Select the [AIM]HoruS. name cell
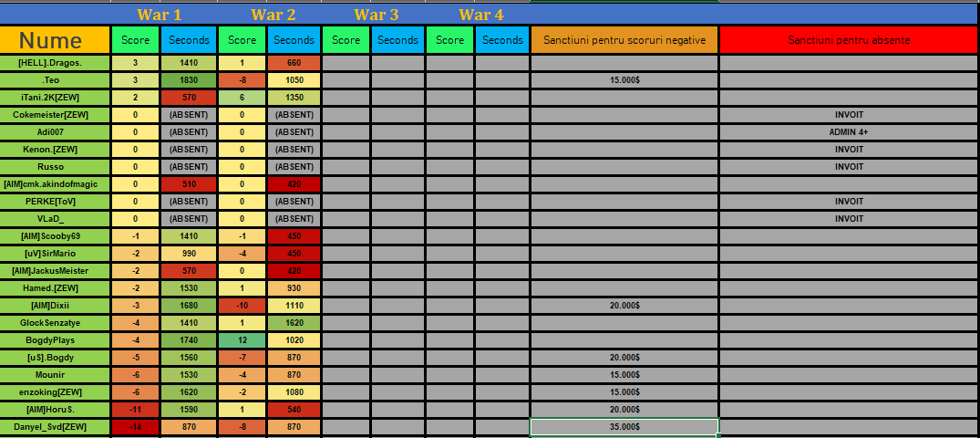 pyautogui.click(x=55, y=410)
